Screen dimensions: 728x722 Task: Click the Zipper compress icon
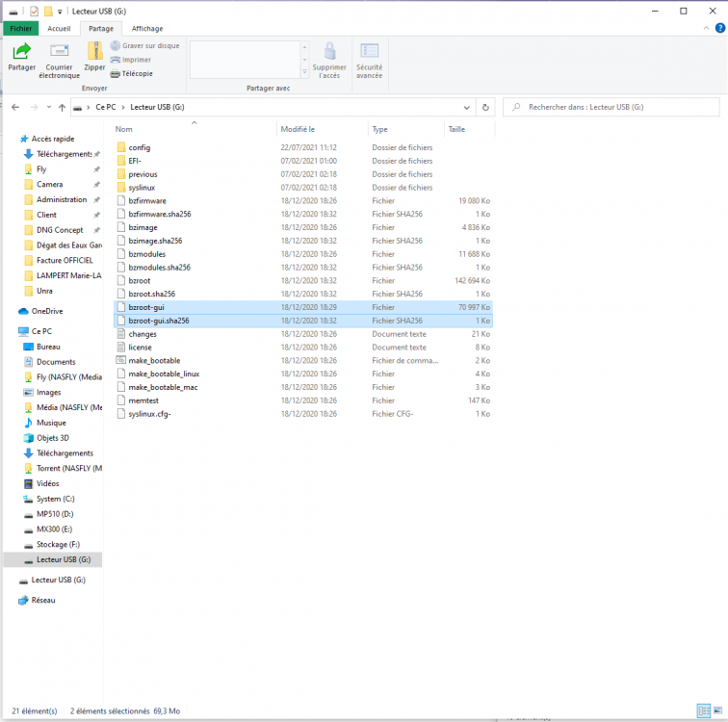(x=94, y=56)
